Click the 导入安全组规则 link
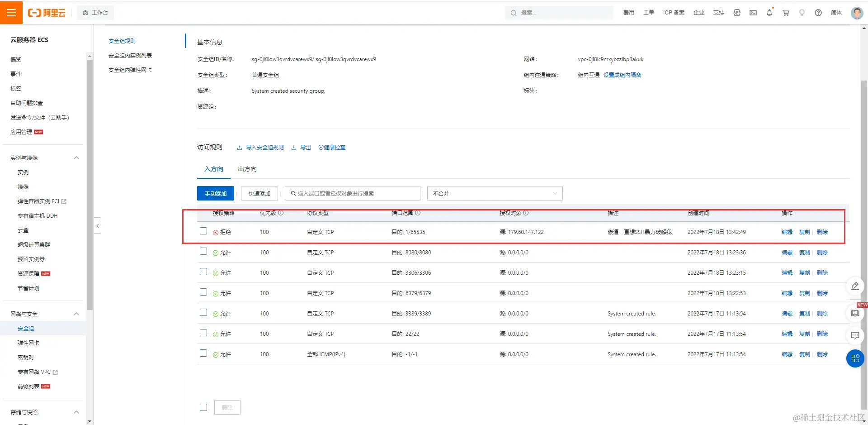This screenshot has height=425, width=868. tap(260, 148)
